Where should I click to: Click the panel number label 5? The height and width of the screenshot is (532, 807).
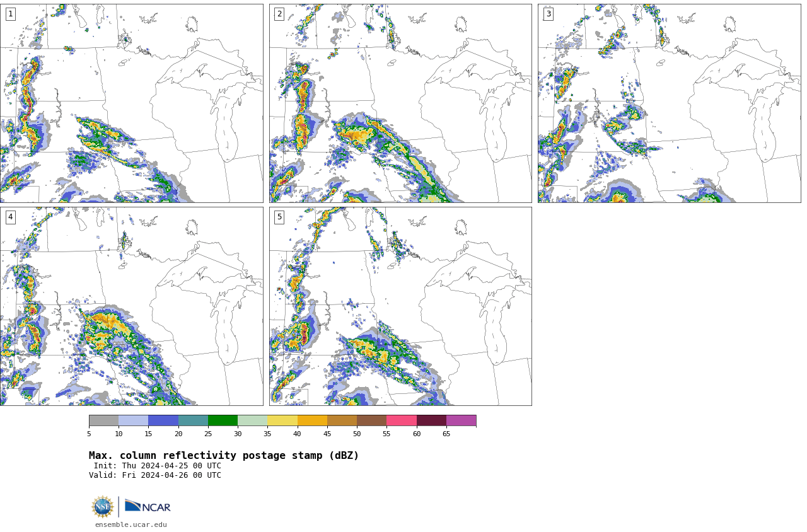click(279, 217)
